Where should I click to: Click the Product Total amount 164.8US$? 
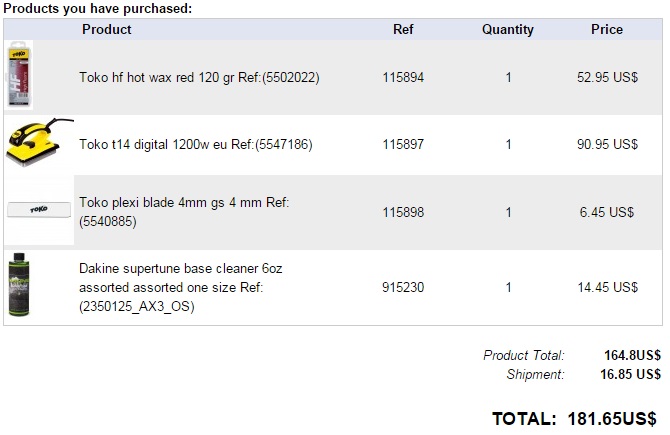(x=632, y=355)
